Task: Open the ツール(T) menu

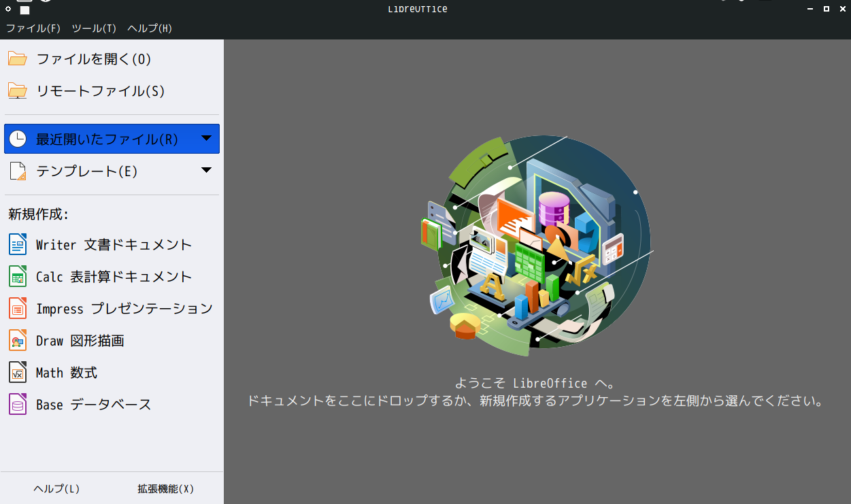Action: coord(94,29)
